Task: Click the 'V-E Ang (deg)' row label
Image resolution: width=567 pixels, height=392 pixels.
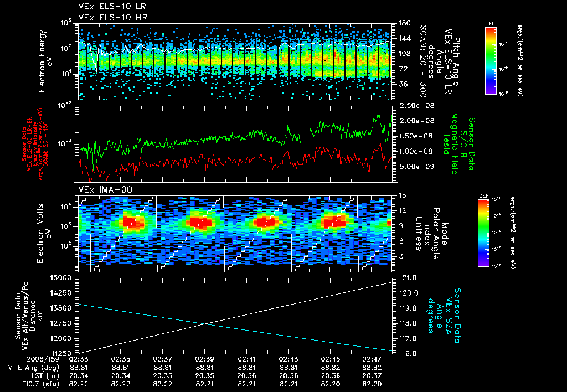Action: [x=34, y=368]
